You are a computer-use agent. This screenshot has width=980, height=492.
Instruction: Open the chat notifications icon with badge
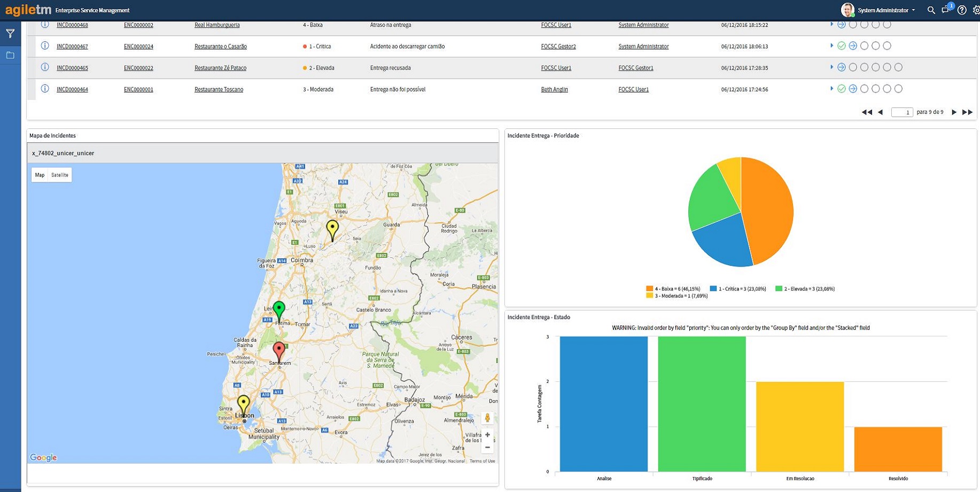(x=946, y=10)
